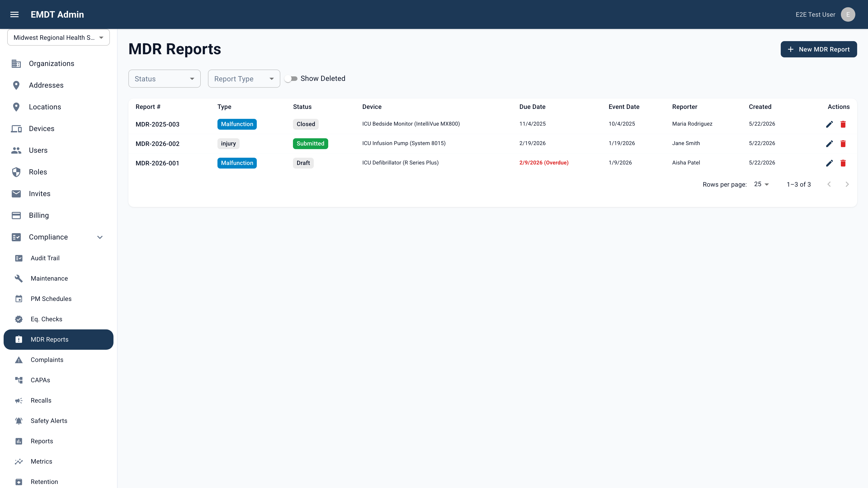Open Locations in the sidebar

(x=58, y=107)
